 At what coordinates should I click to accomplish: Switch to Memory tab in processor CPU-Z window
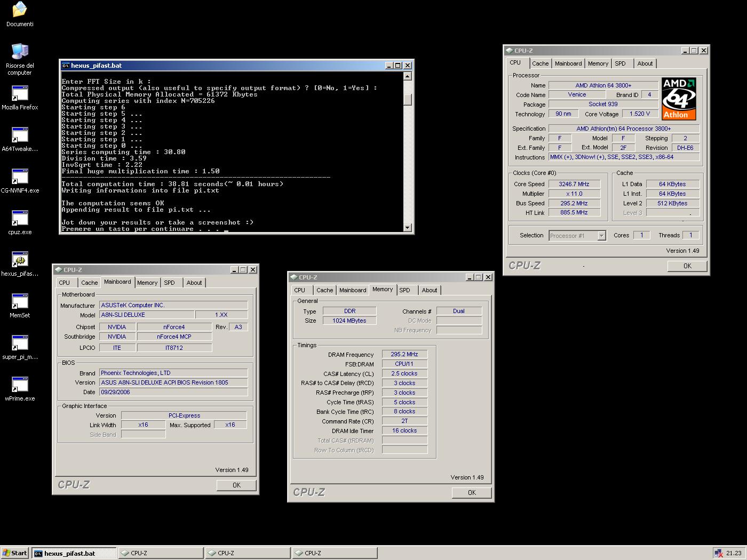tap(598, 63)
